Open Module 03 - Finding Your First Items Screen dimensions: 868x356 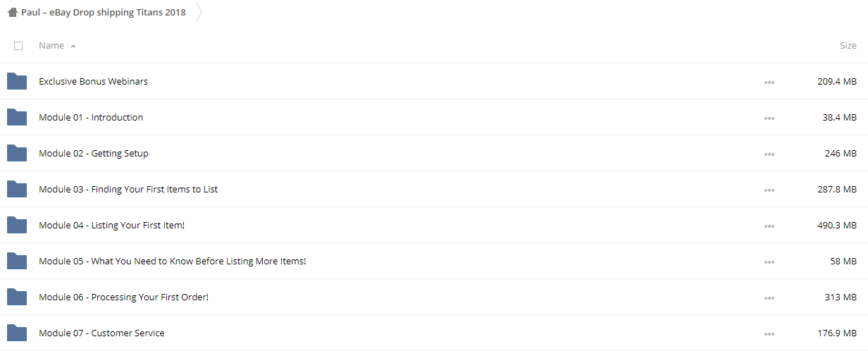point(128,189)
